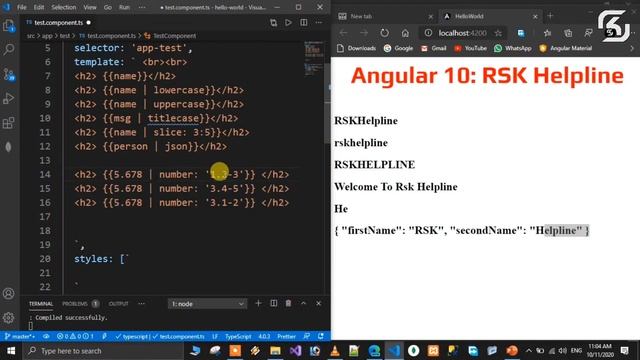The image size is (640, 360).
Task: Click the localhost:4200 address bar
Action: point(462,33)
